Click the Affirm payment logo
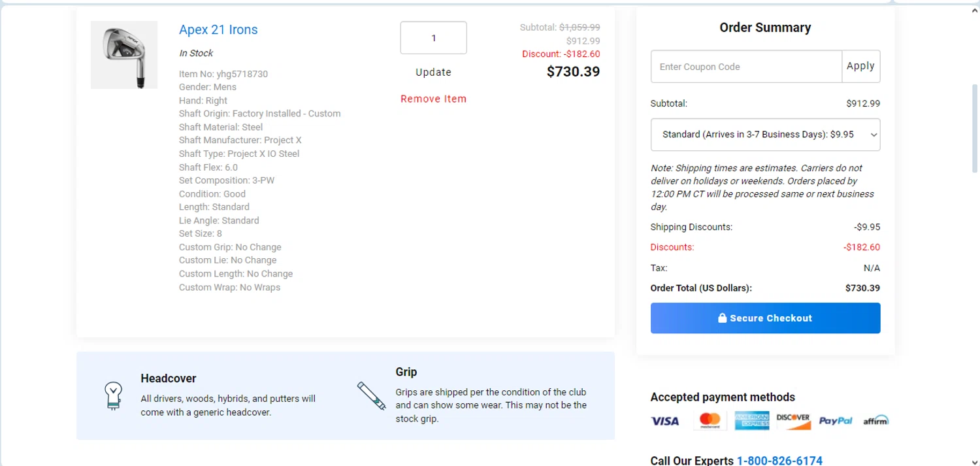 pyautogui.click(x=875, y=420)
